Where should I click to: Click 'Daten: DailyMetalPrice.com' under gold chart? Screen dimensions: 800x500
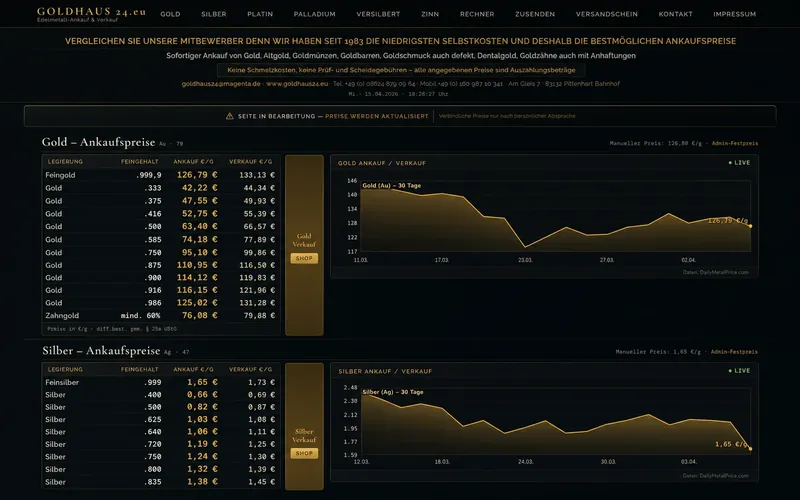[x=715, y=272]
